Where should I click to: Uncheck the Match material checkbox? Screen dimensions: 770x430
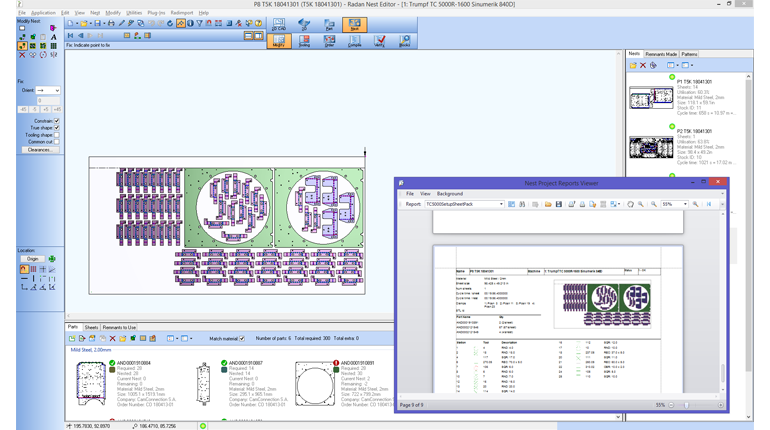tap(242, 339)
